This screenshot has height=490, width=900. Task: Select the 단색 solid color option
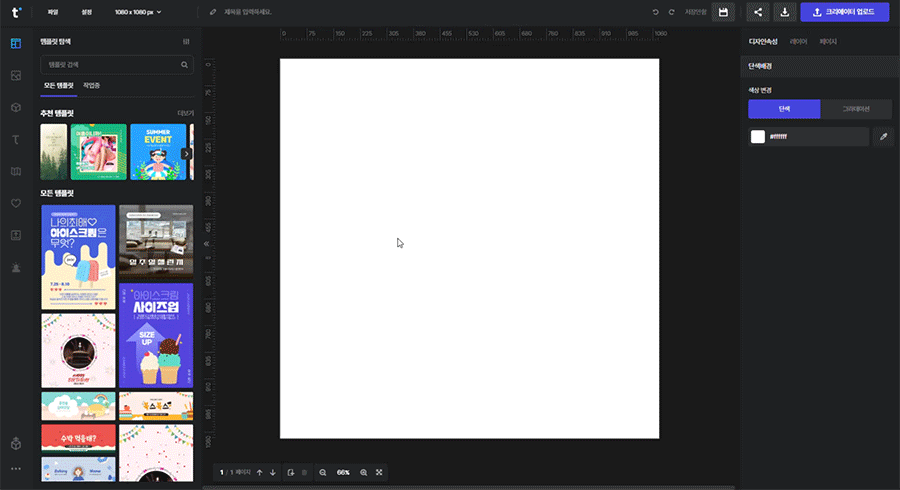coord(784,109)
